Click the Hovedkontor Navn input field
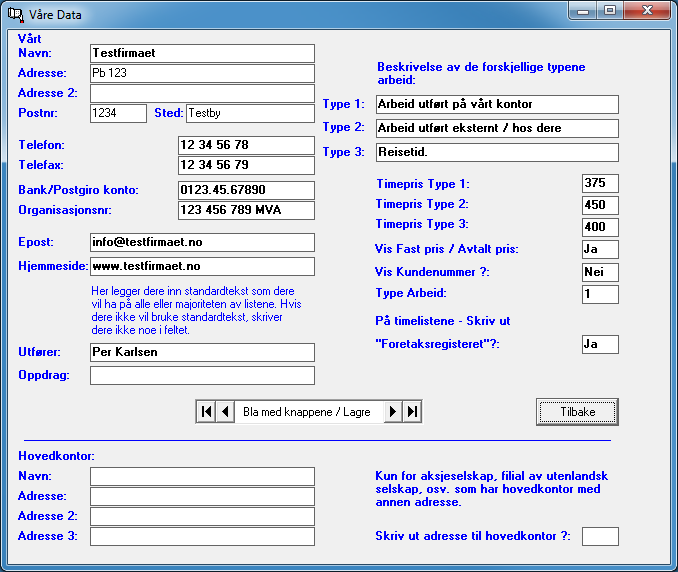 [x=202, y=476]
